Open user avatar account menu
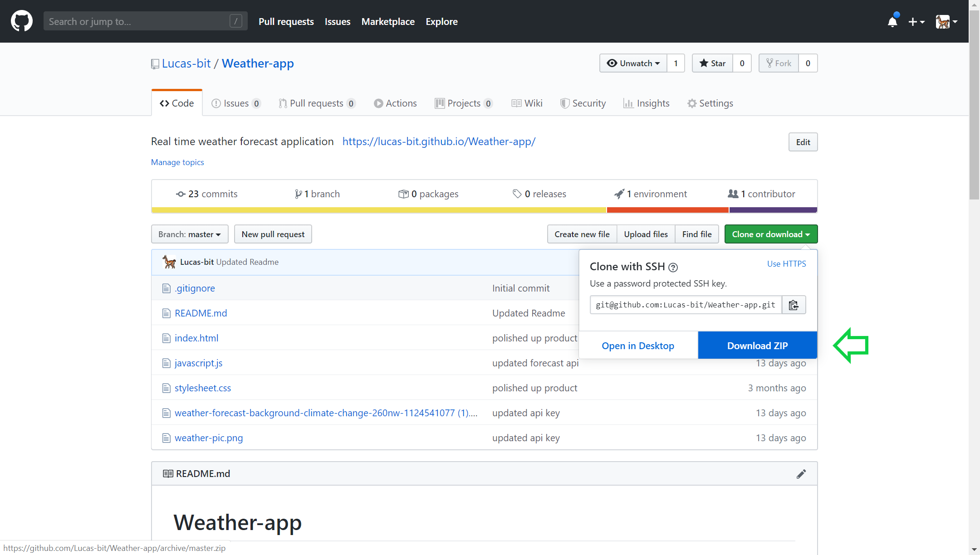This screenshot has height=555, width=980. (x=946, y=21)
